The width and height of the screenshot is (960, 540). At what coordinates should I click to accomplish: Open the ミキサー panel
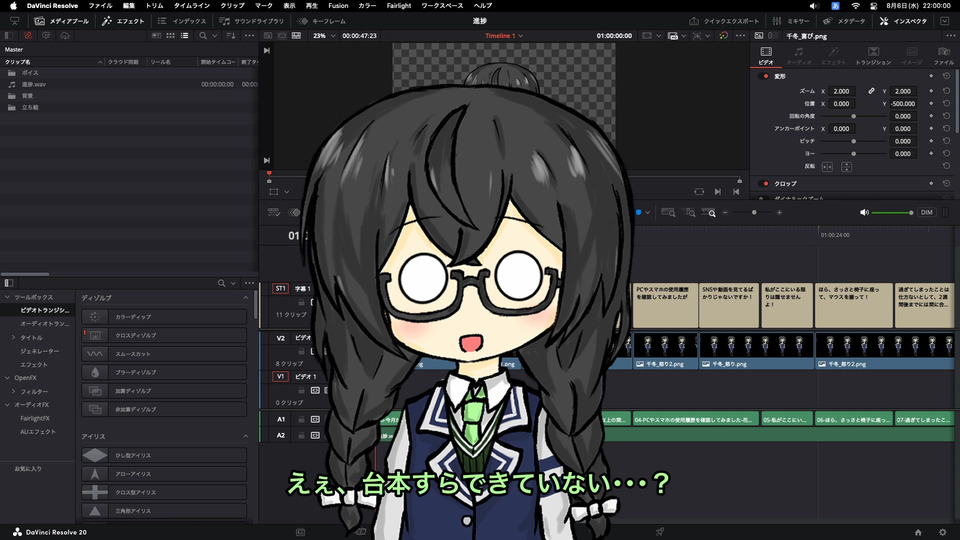pos(791,21)
